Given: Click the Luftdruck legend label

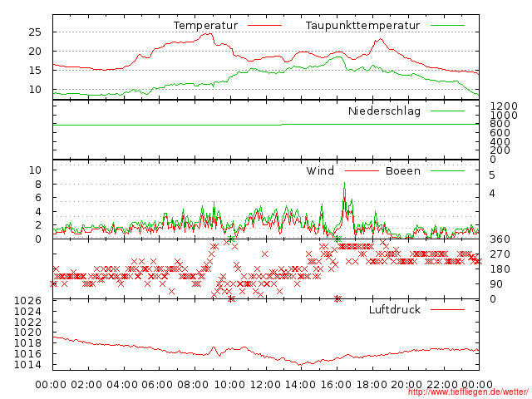Looking at the screenshot, I should [395, 309].
